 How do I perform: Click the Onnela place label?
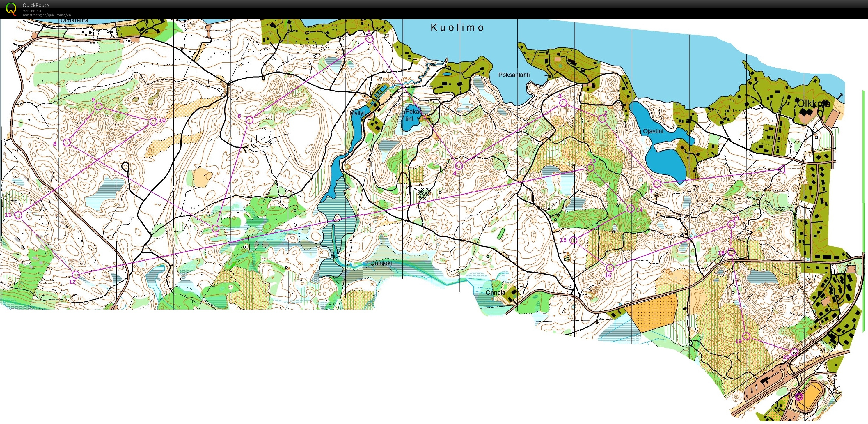pyautogui.click(x=495, y=292)
